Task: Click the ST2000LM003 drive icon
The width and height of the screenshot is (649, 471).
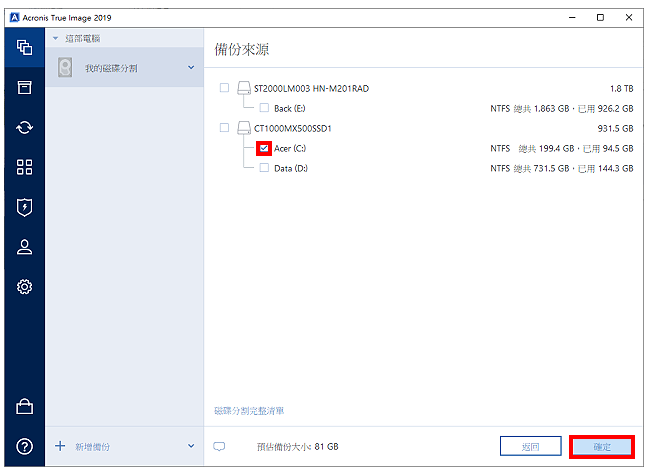Action: coord(244,88)
